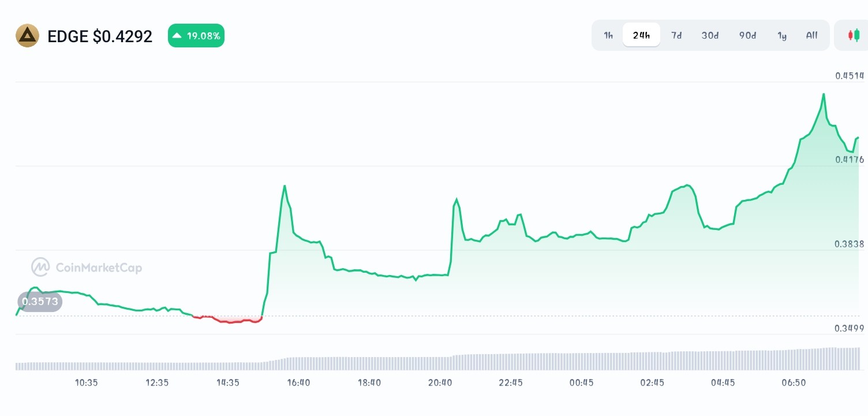Click the 16:40 time axis label
Viewport: 868px width, 416px height.
point(298,382)
